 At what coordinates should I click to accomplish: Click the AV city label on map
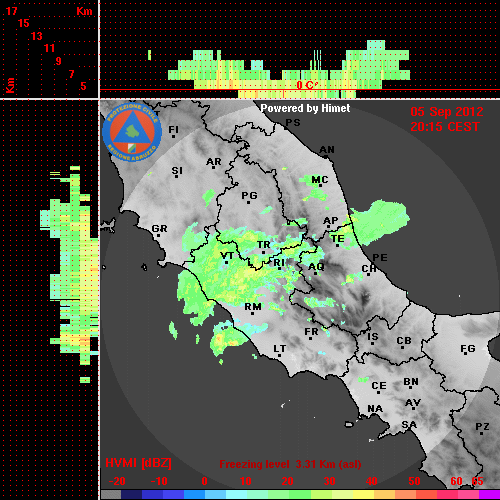pos(413,403)
